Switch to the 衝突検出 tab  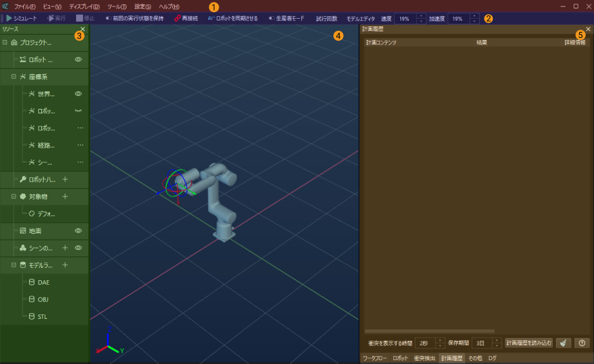tap(424, 358)
